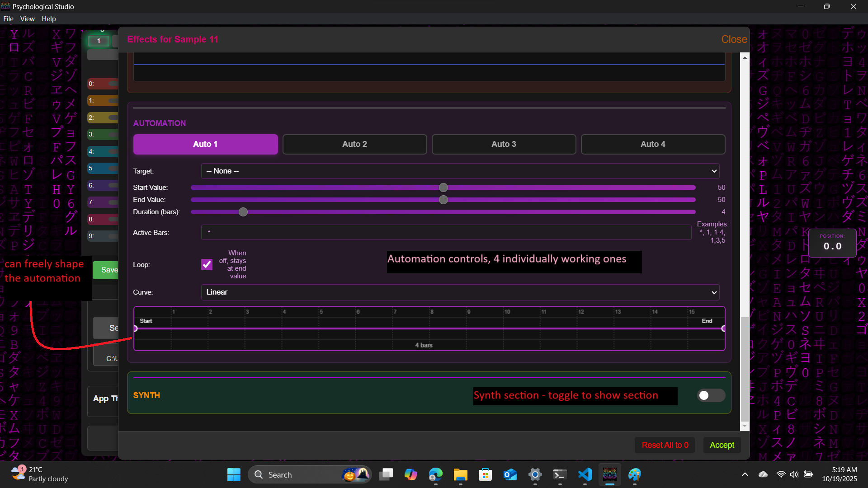Open the View menu

(27, 19)
